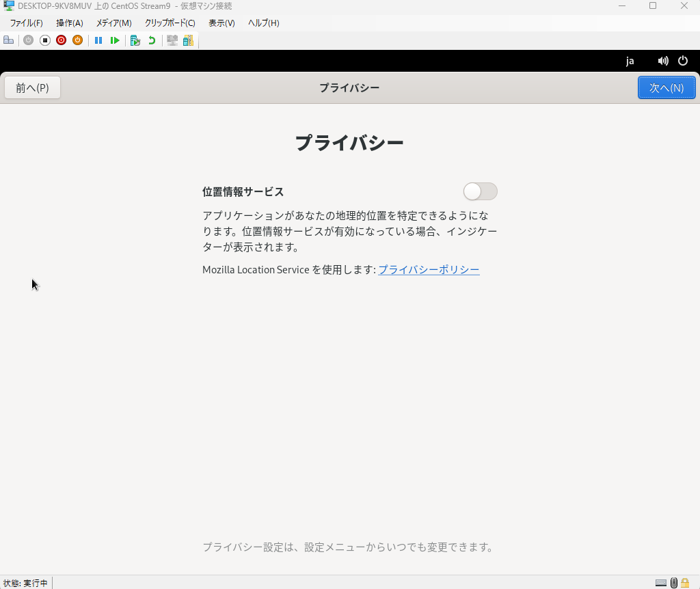
Task: Click the green Reset/Resume play icon
Action: tap(115, 40)
